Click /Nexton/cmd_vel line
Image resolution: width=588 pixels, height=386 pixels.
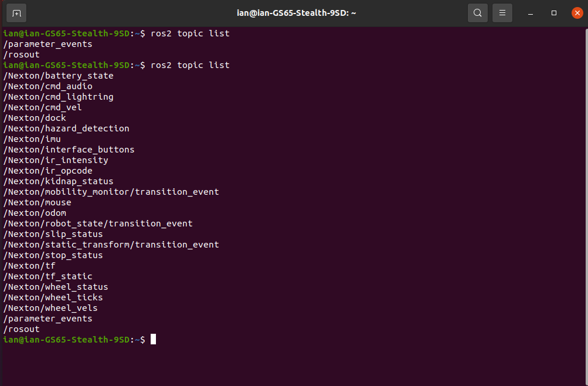(43, 107)
